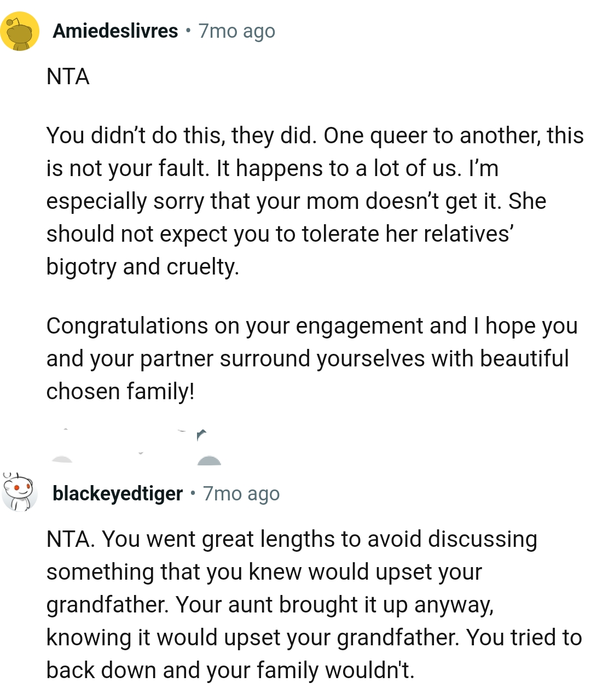Click the 7mo ago timestamp on blackeyedtiger's comment

pos(241,494)
